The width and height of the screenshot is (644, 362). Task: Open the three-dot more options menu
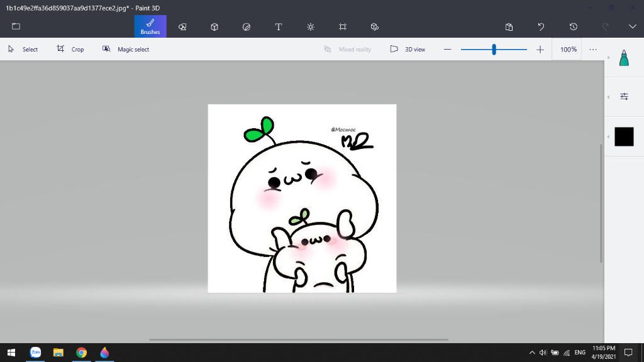click(x=592, y=49)
